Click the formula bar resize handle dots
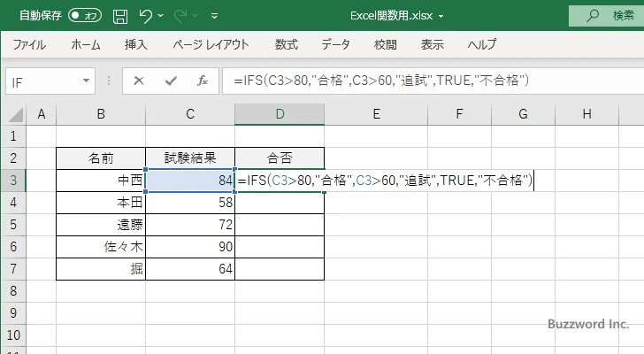Viewport: 644px width, 354px height. click(109, 81)
